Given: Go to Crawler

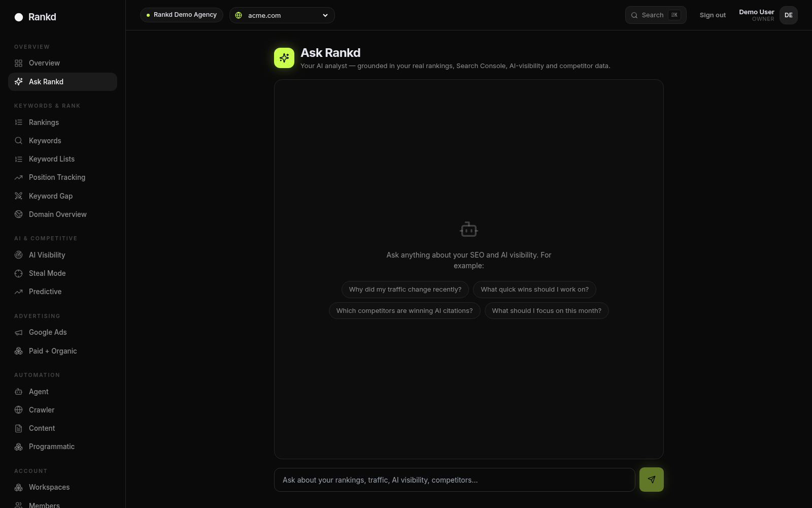Looking at the screenshot, I should pos(62,410).
